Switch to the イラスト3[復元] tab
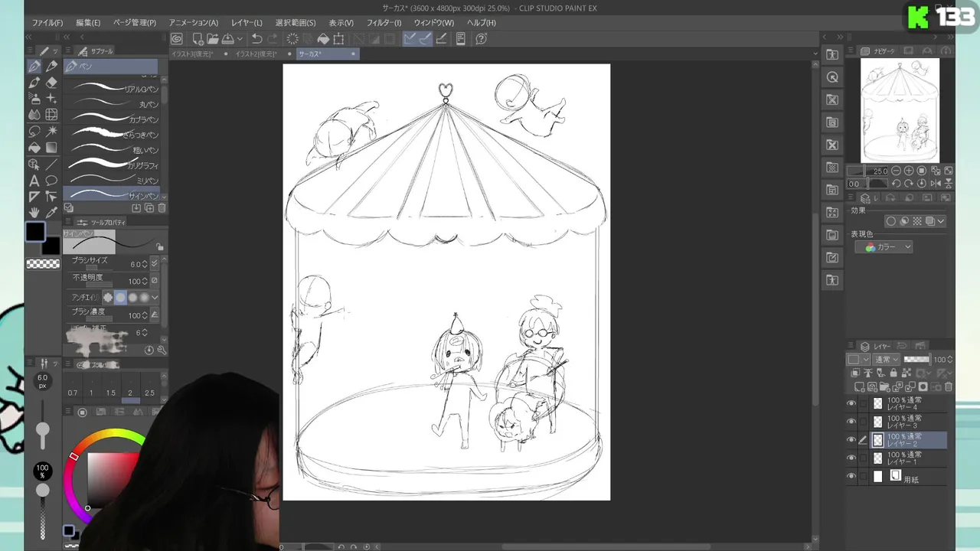Image resolution: width=980 pixels, height=551 pixels. (191, 54)
